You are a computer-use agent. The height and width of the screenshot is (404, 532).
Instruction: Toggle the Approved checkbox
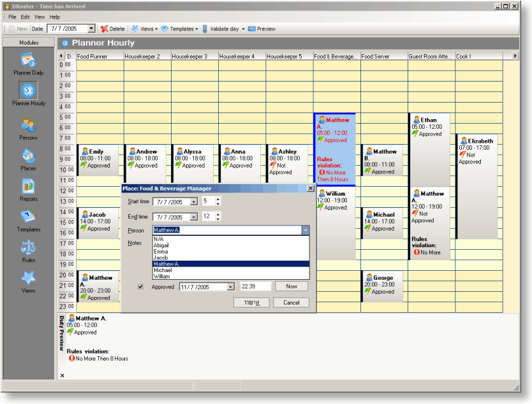[141, 287]
